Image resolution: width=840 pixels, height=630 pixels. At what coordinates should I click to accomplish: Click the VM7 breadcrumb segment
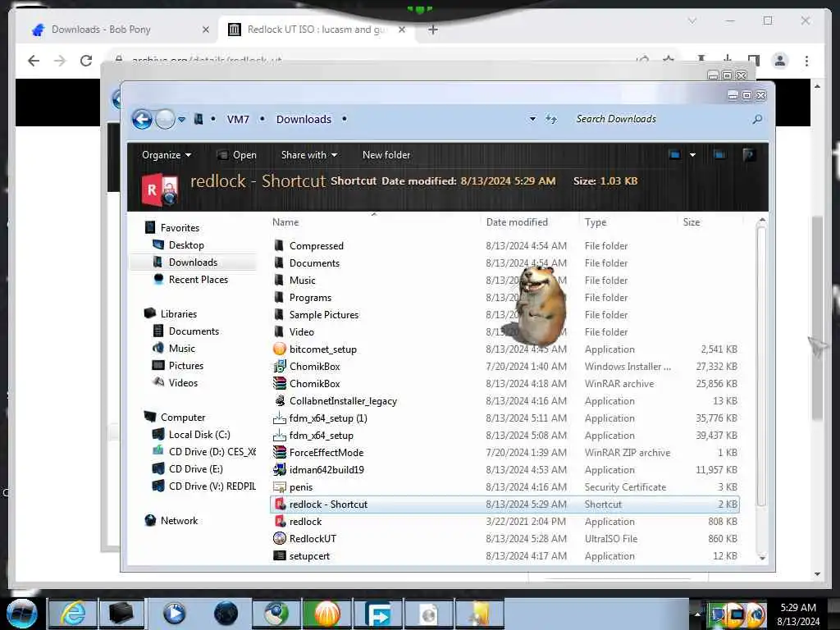click(x=238, y=119)
